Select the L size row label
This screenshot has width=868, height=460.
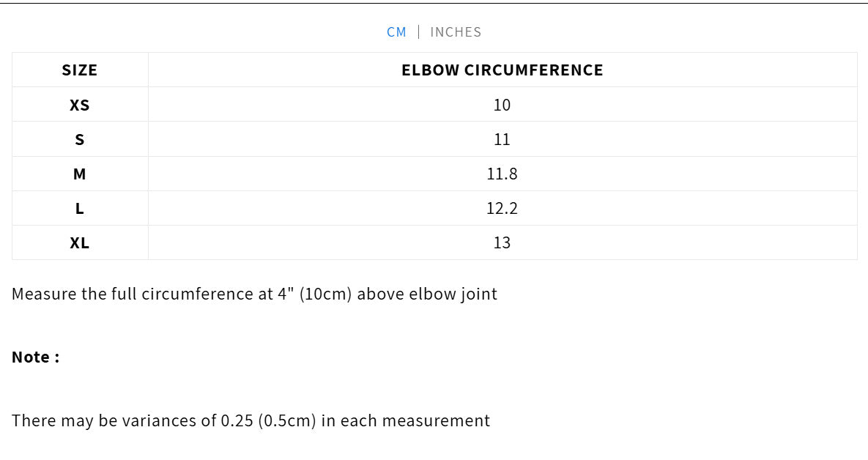[x=80, y=208]
